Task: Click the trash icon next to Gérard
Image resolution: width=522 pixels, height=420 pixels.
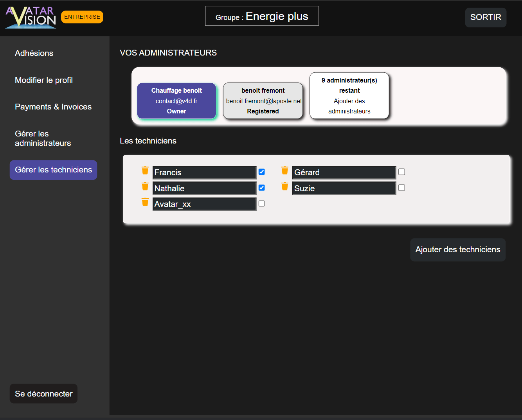Action: pos(285,171)
